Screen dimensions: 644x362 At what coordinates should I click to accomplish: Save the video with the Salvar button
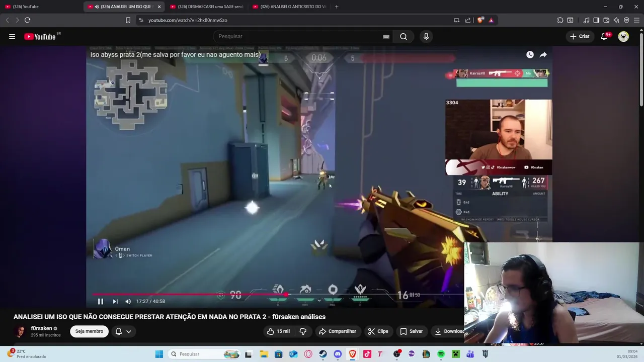tap(411, 331)
